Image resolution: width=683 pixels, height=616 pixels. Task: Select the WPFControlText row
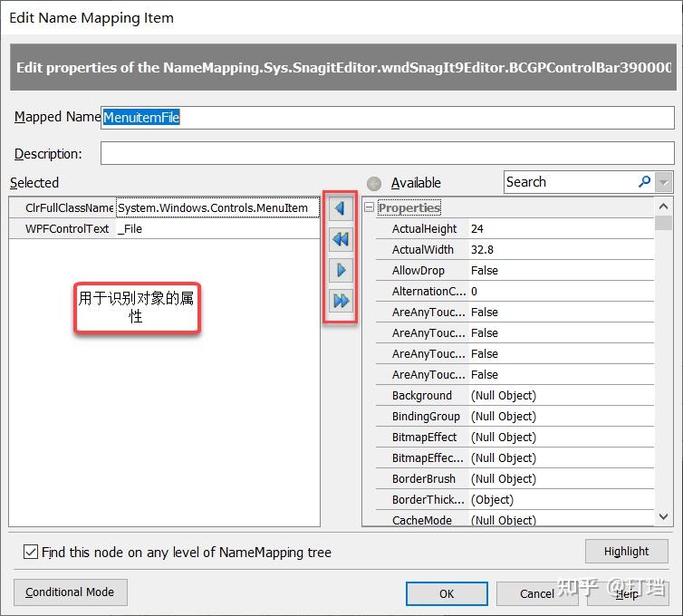[x=164, y=228]
